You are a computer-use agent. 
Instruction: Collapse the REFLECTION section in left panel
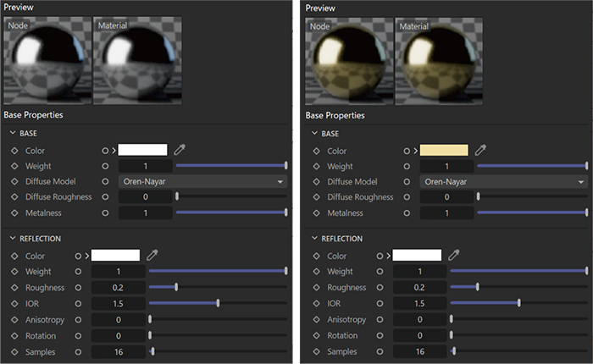(x=12, y=239)
